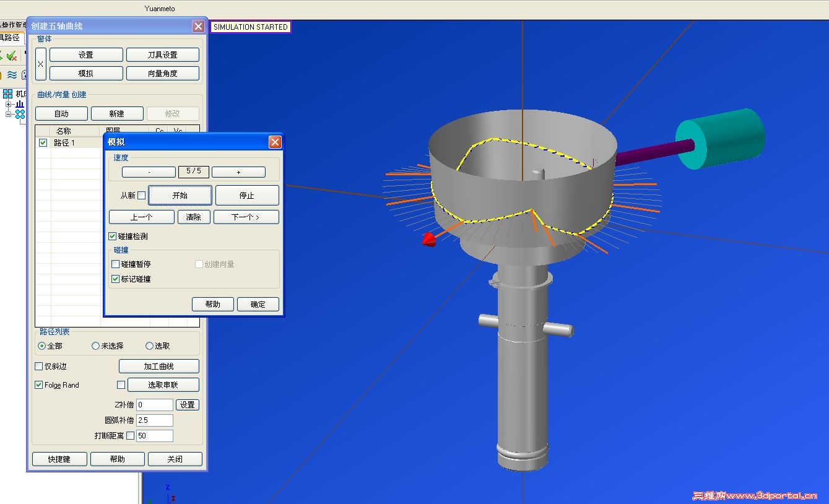Image resolution: width=829 pixels, height=504 pixels.
Task: Click the 关闭 button
Action: coord(175,459)
